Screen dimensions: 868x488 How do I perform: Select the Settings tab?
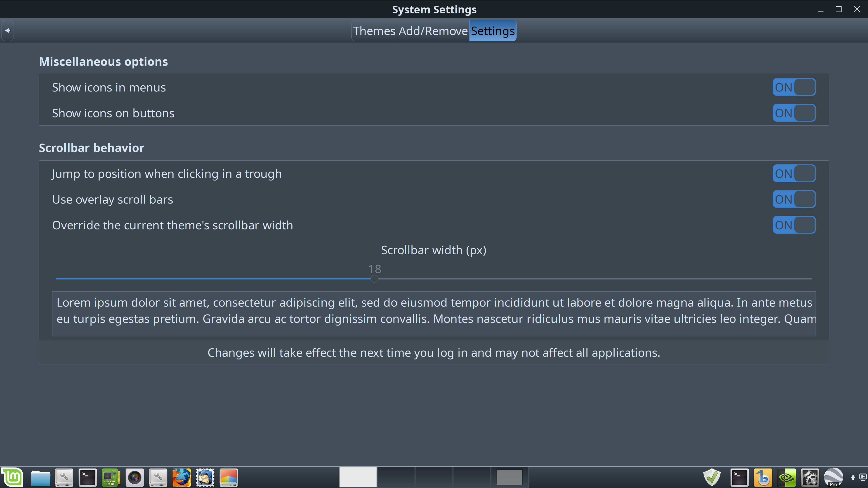point(493,31)
